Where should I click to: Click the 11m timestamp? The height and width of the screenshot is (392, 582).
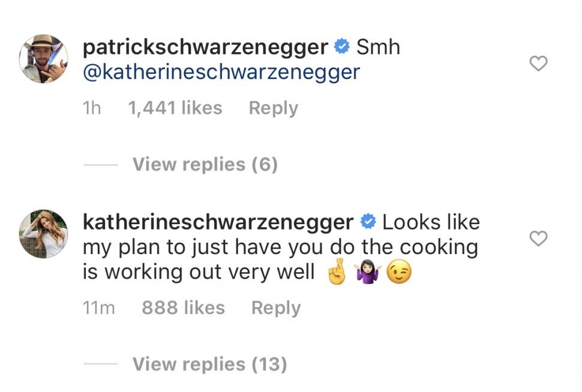point(98,308)
